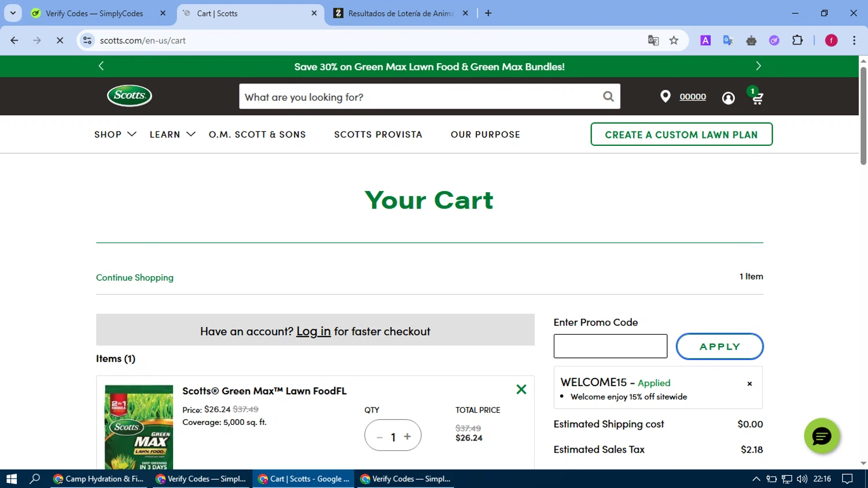Expand the SHOP menu
This screenshot has height=488, width=868.
[115, 134]
